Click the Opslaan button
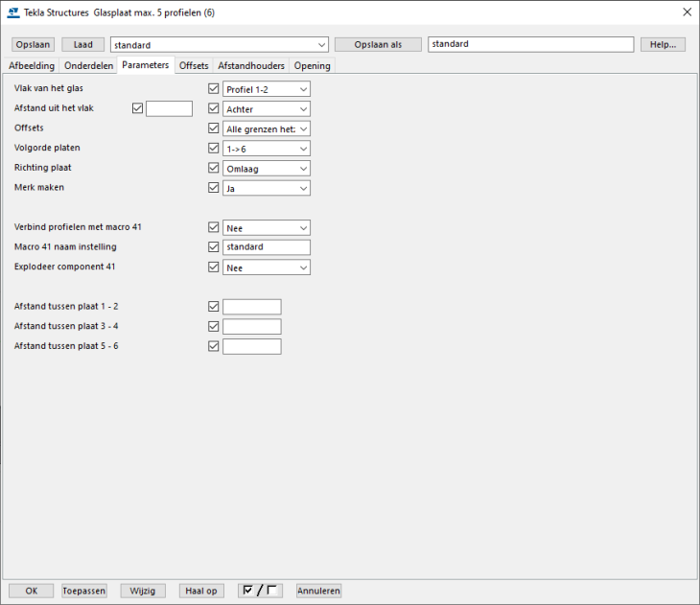This screenshot has width=700, height=605. coord(33,45)
